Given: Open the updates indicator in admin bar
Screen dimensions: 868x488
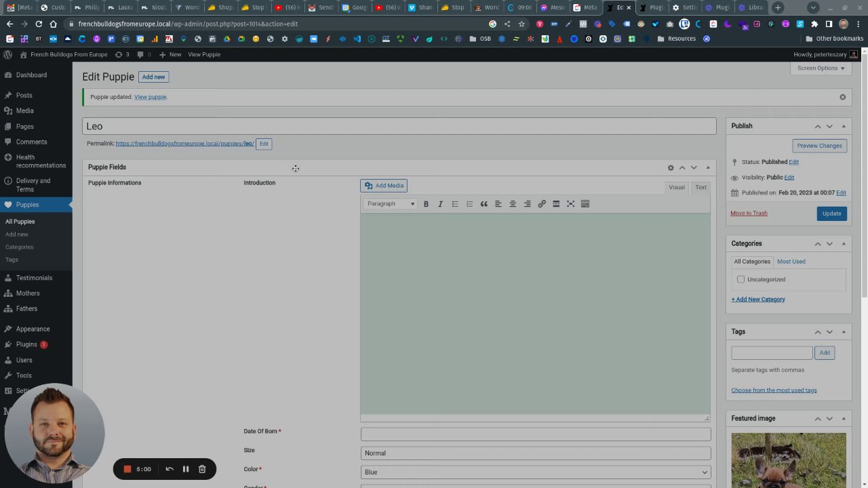Looking at the screenshot, I should 122,54.
